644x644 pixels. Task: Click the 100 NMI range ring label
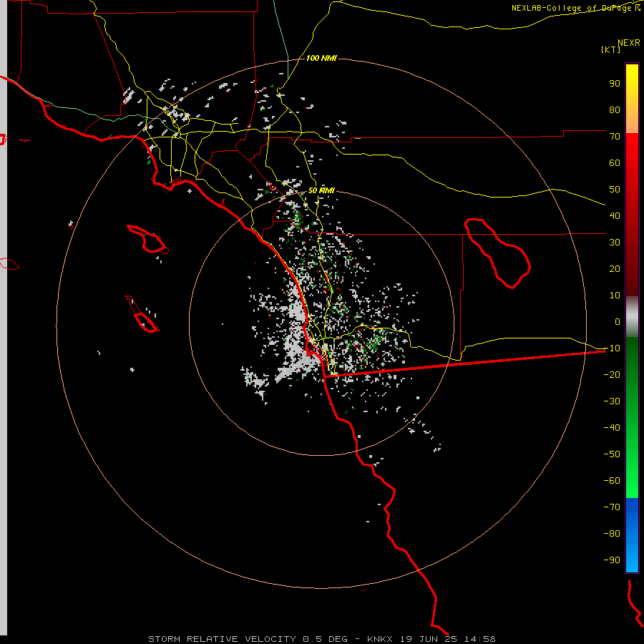tap(321, 59)
